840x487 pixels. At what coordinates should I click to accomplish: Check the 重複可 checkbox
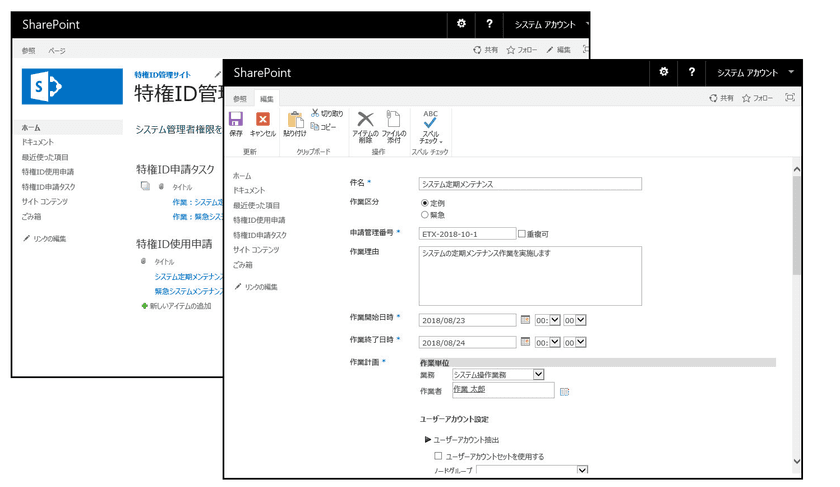tap(522, 234)
